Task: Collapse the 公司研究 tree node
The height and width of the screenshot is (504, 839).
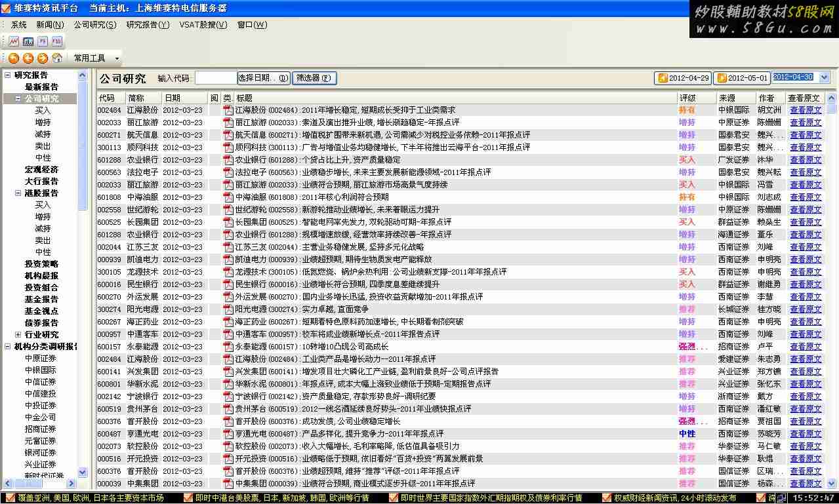Action: click(18, 98)
